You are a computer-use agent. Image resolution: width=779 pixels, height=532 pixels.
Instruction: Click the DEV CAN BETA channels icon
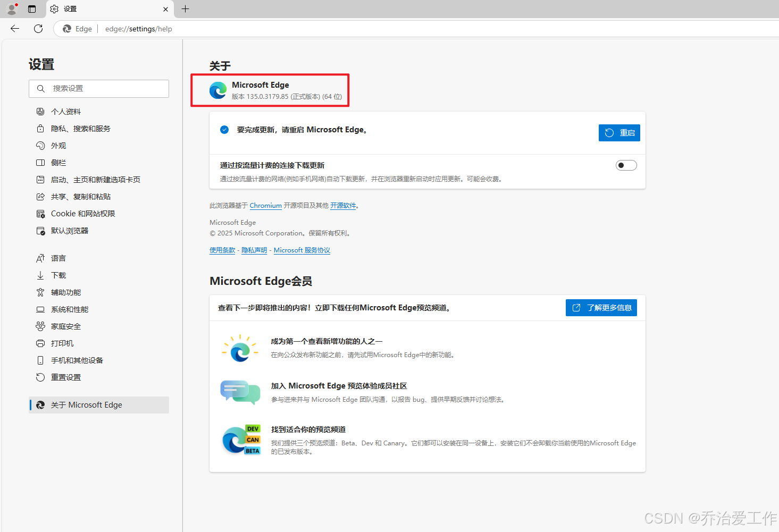241,440
